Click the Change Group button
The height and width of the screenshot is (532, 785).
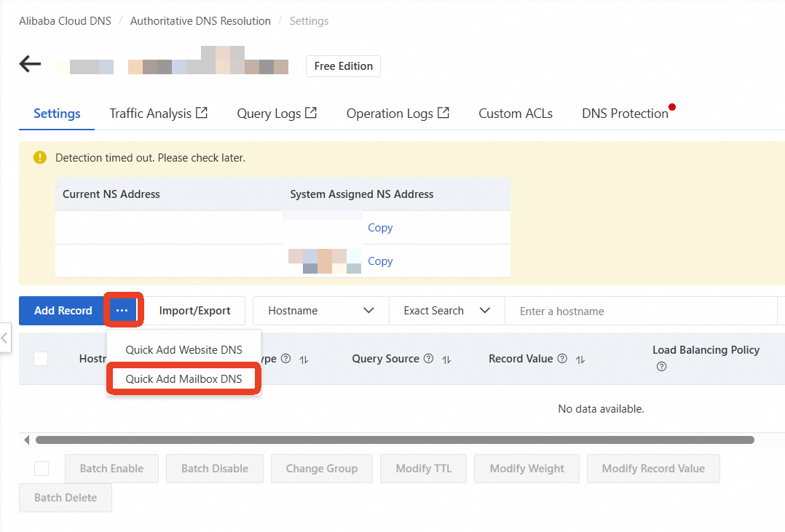(322, 469)
